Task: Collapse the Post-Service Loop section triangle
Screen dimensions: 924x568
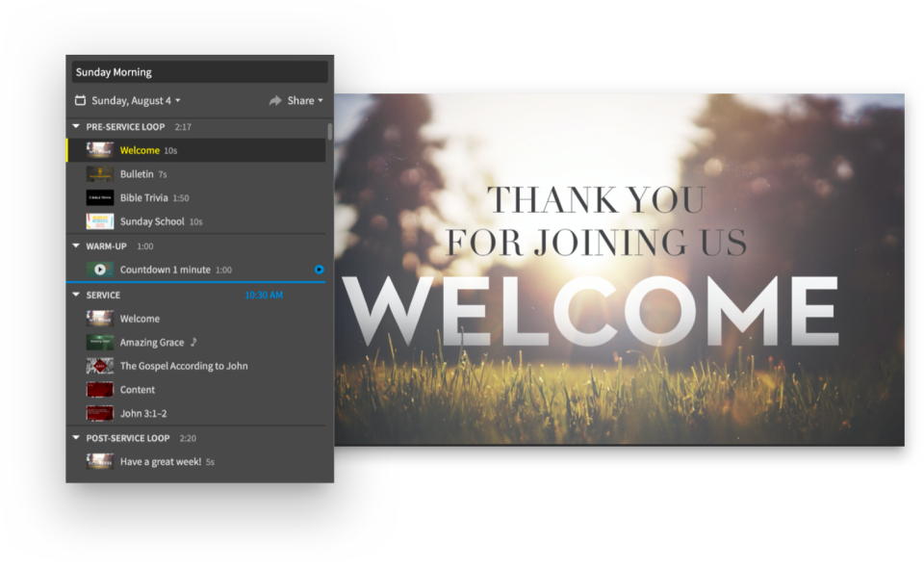Action: (x=76, y=437)
